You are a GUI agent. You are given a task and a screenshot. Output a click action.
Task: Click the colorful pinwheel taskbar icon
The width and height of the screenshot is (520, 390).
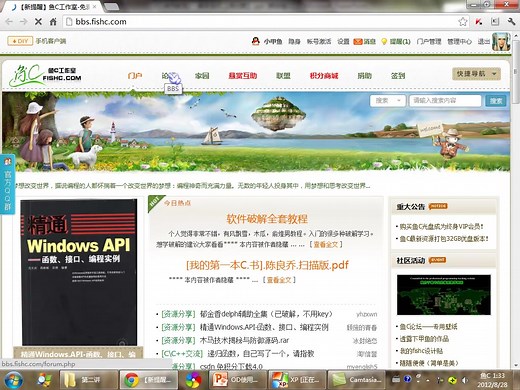coord(194,380)
